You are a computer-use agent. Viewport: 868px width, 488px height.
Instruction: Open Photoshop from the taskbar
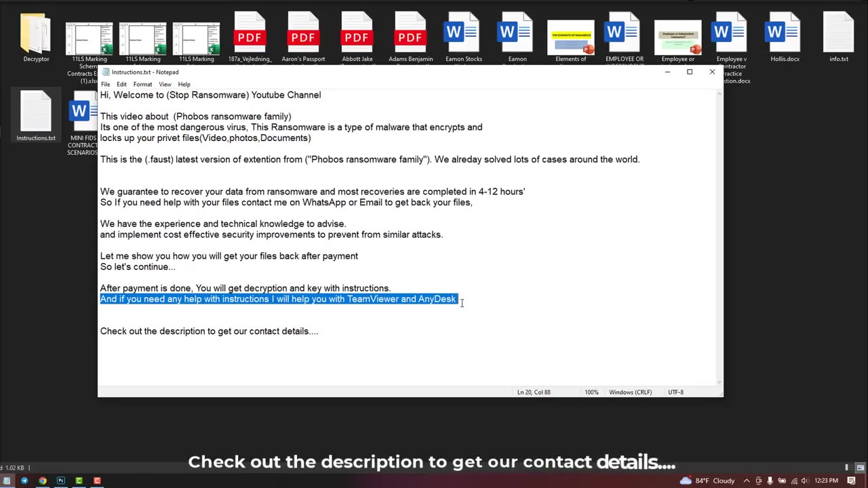click(x=61, y=481)
